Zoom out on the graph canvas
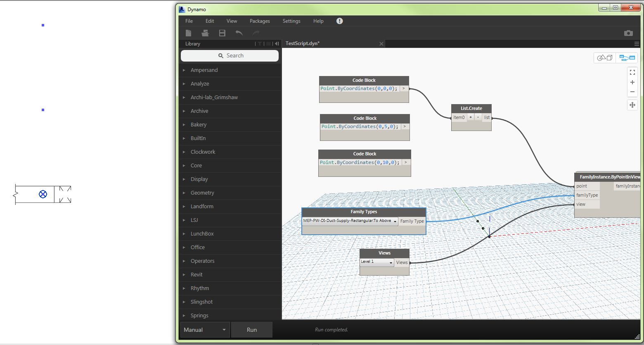644x345 pixels. click(632, 92)
